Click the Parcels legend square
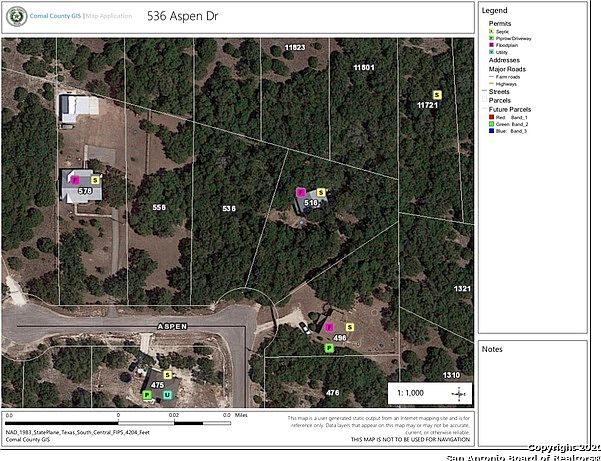This screenshot has height=461, width=601. 484,100
